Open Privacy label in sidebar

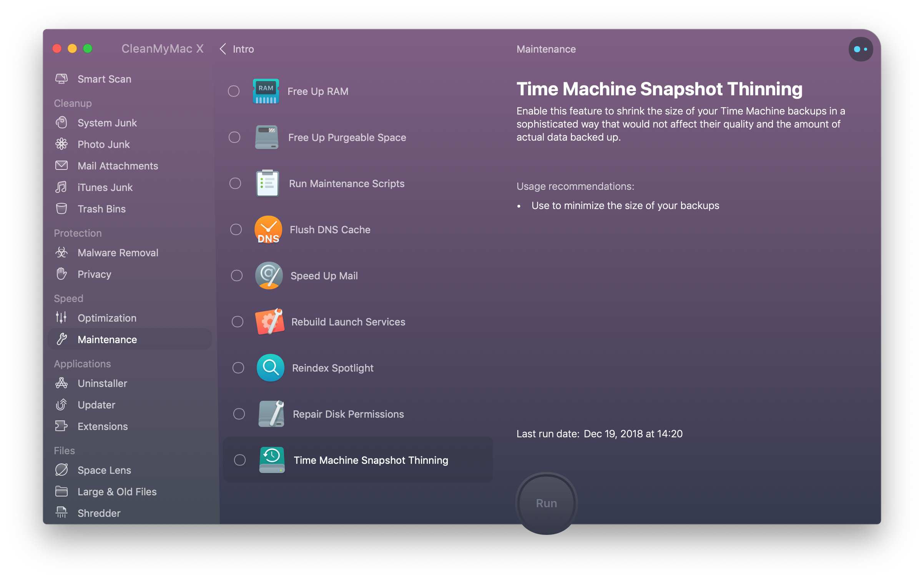click(95, 274)
